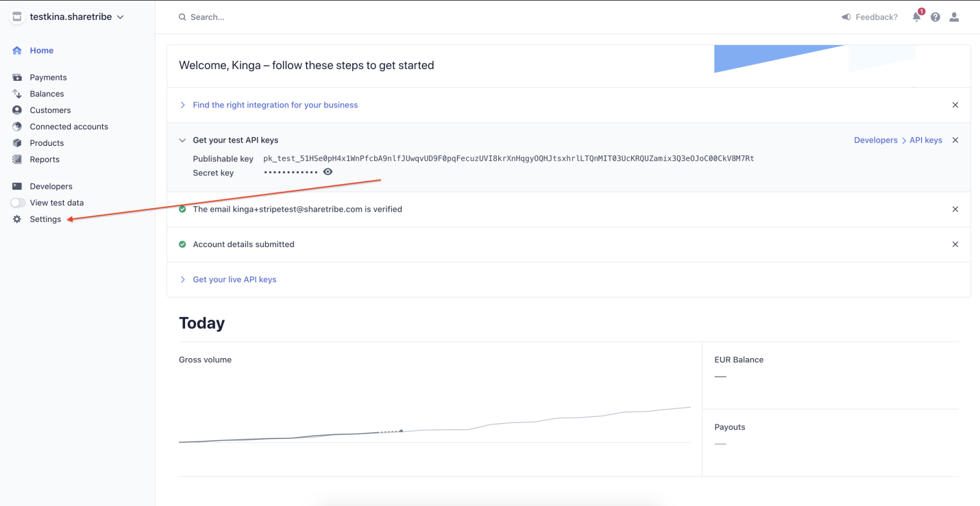Open the notifications bell

(917, 16)
